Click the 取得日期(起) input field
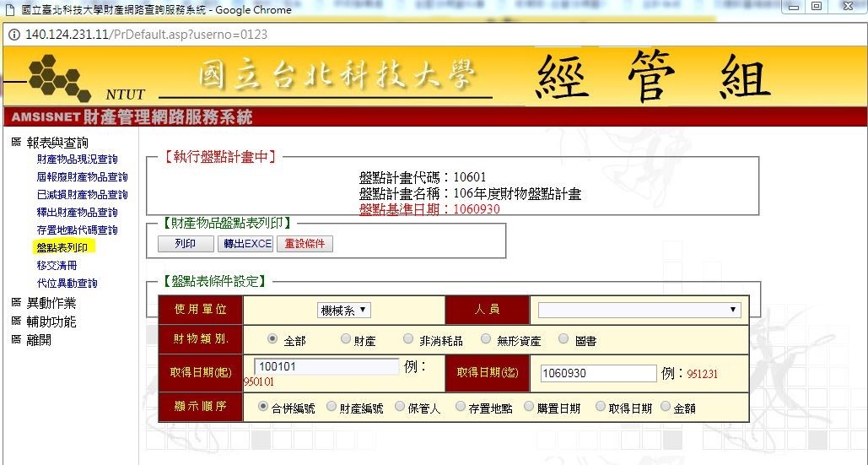The height and width of the screenshot is (465, 868). [x=326, y=366]
